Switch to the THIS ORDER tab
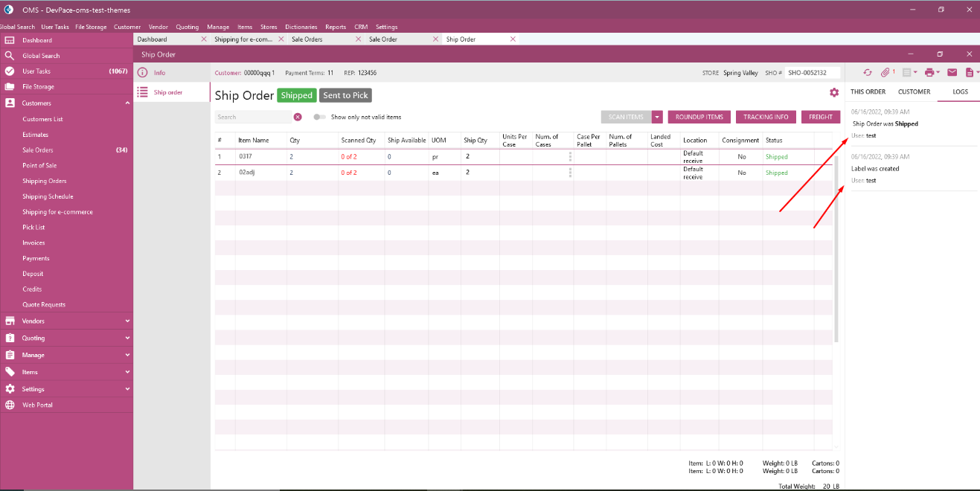This screenshot has width=980, height=491. (x=868, y=92)
